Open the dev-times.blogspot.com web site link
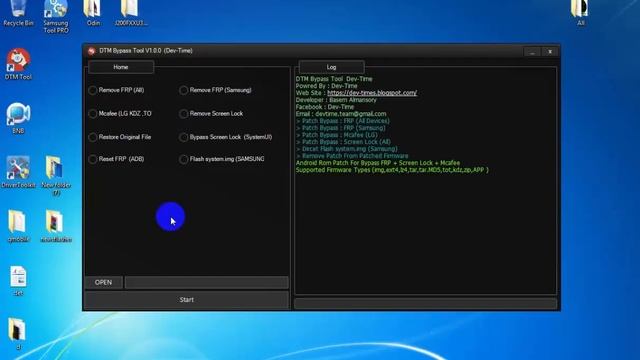The width and height of the screenshot is (640, 360). (372, 93)
